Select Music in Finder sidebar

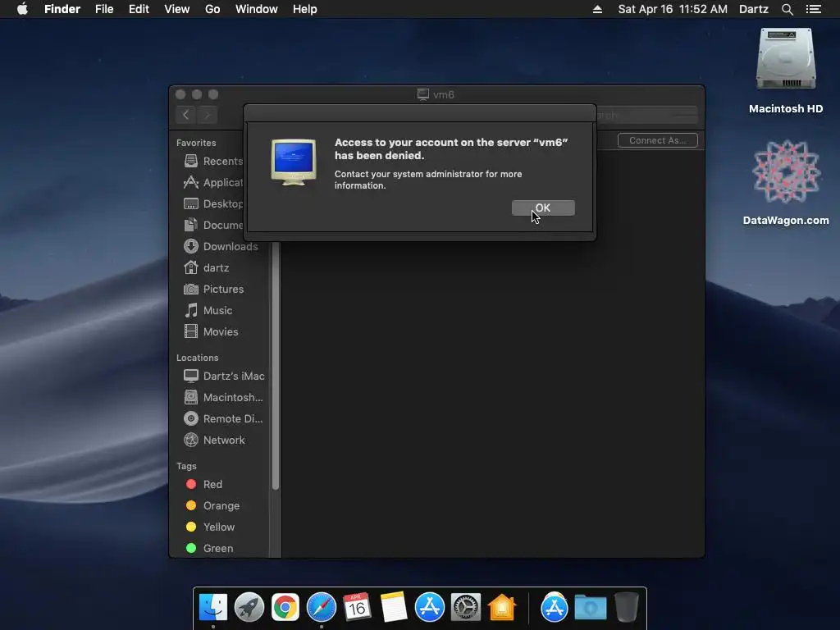click(x=208, y=311)
